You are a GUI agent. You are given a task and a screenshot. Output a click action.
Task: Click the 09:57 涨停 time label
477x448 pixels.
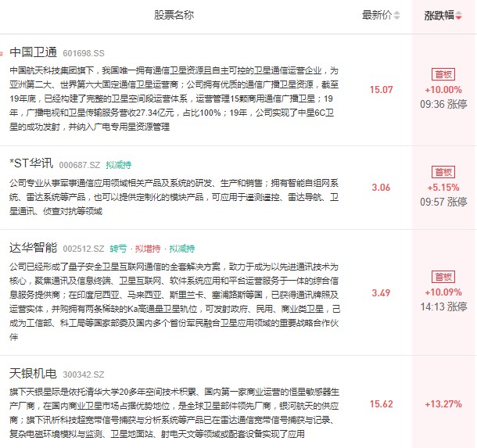tap(443, 202)
